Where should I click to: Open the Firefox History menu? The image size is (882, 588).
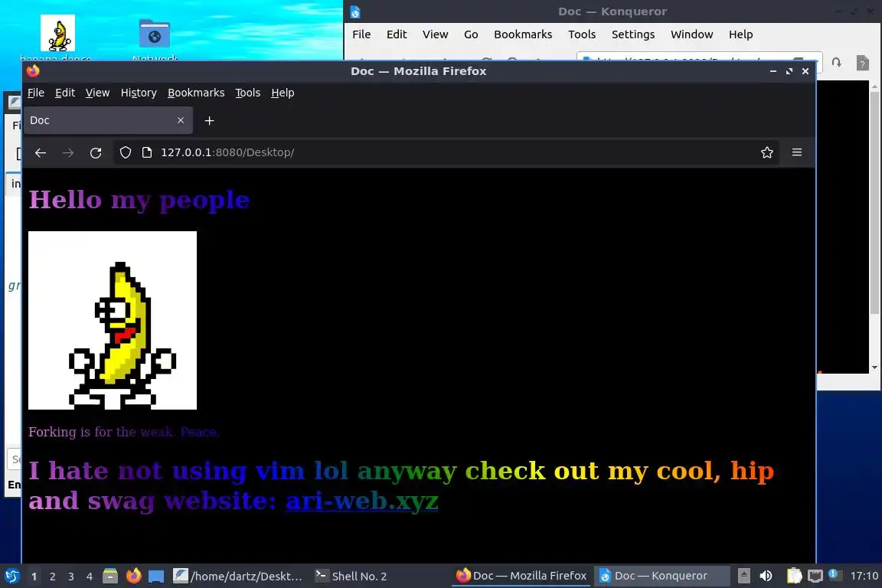click(139, 93)
